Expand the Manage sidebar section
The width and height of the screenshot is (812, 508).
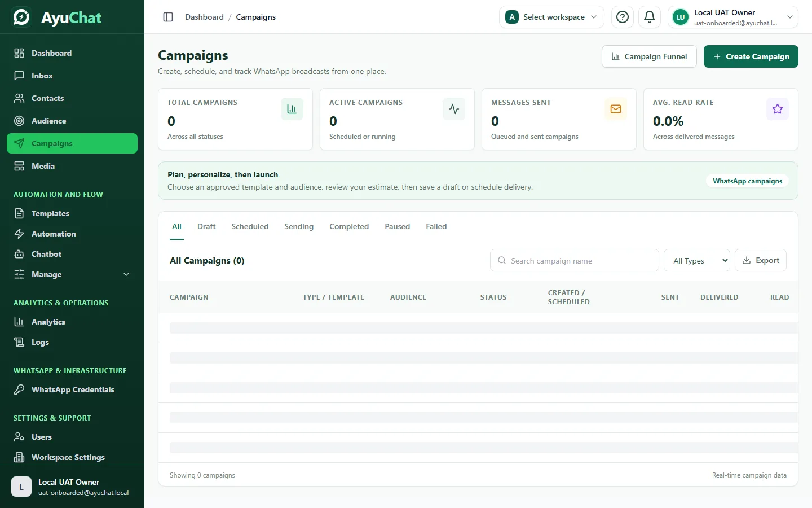[x=72, y=274]
